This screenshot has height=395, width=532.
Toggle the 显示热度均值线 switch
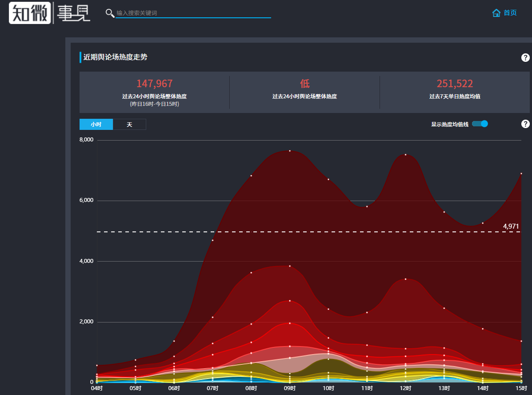point(480,124)
